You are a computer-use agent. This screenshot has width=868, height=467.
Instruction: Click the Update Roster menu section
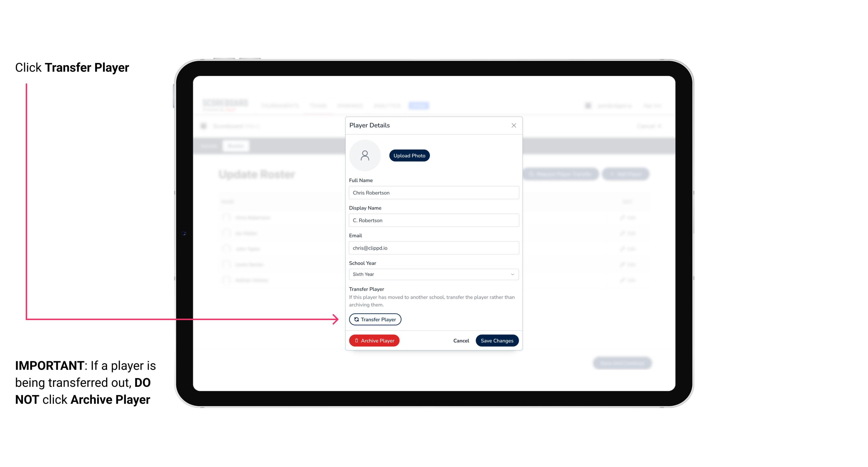click(x=257, y=174)
